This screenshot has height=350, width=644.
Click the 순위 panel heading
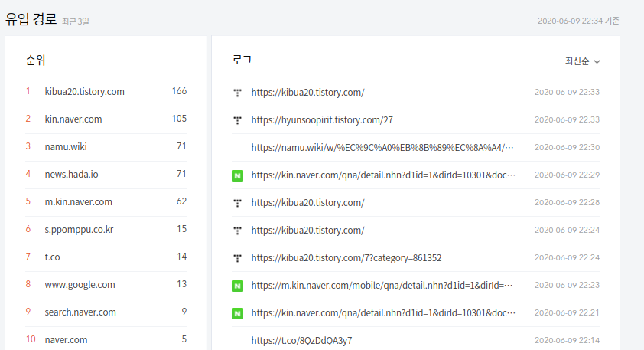35,61
